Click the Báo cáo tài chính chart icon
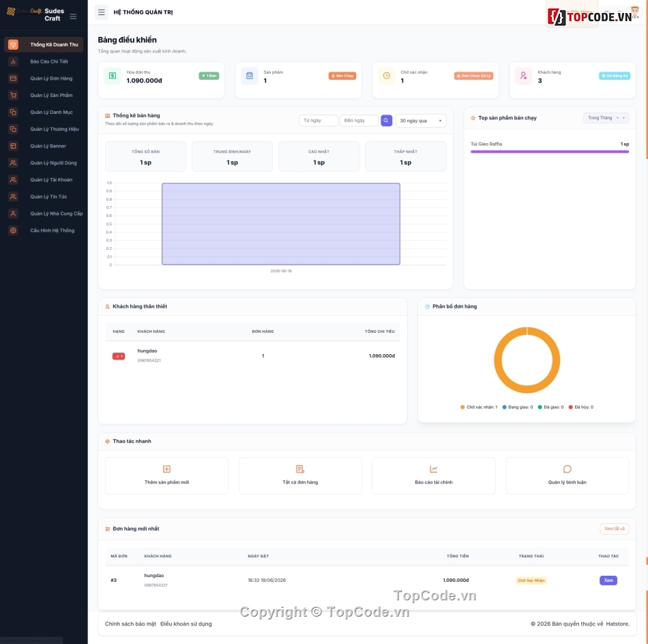Screen dimensions: 648x644 click(434, 469)
